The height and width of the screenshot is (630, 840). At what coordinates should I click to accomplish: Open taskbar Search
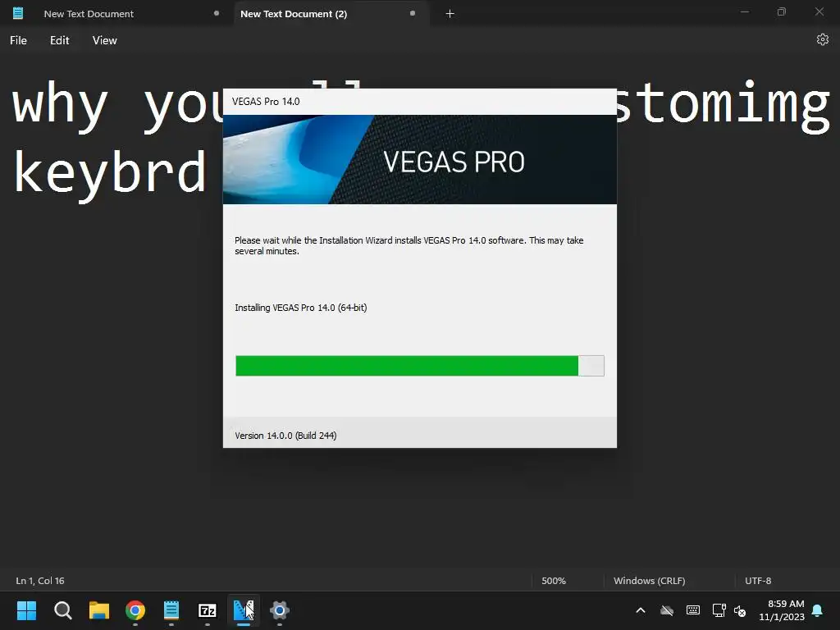click(62, 610)
